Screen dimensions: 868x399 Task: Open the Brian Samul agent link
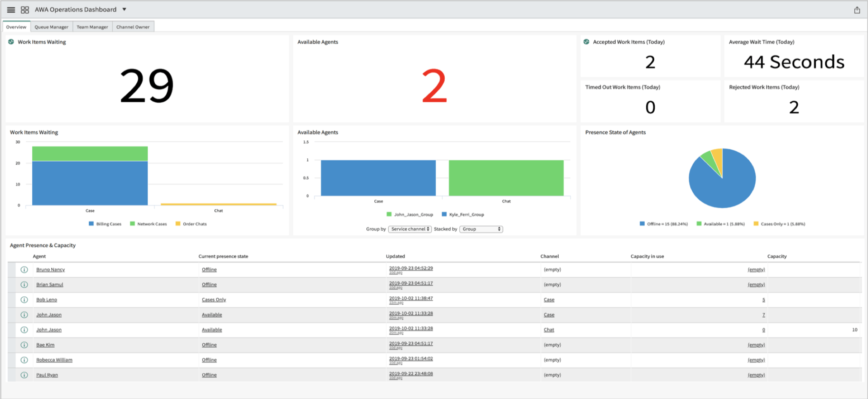click(x=49, y=285)
